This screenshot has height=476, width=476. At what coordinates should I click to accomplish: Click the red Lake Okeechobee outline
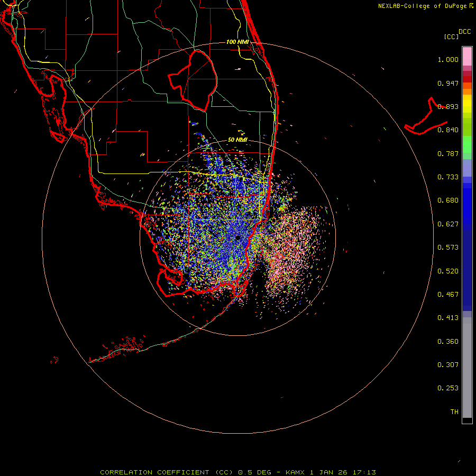tap(193, 81)
